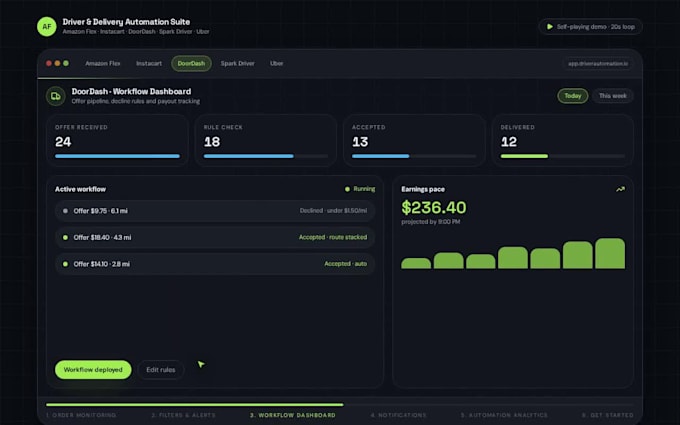Click the 'Accepted · auto' status
The height and width of the screenshot is (425, 680).
point(345,264)
